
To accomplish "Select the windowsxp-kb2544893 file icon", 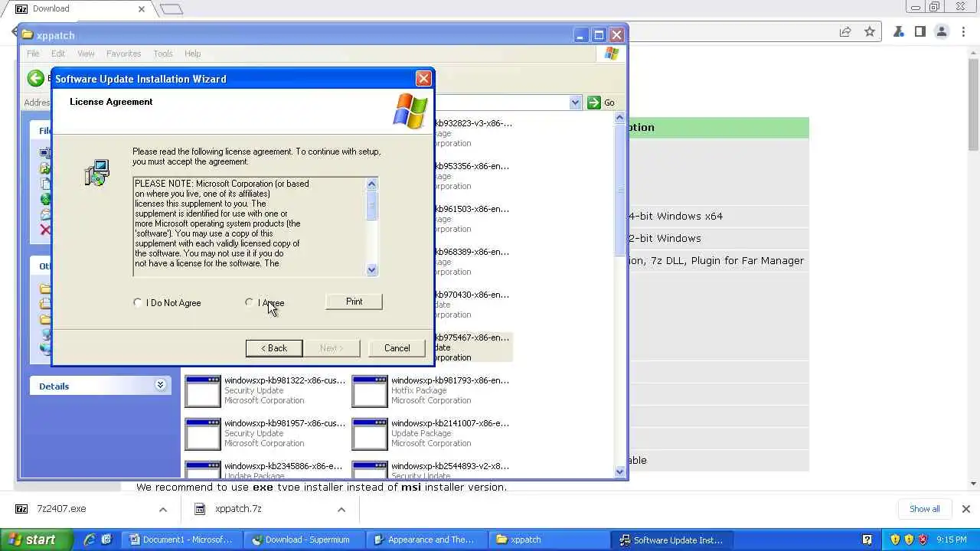I will coord(369,470).
